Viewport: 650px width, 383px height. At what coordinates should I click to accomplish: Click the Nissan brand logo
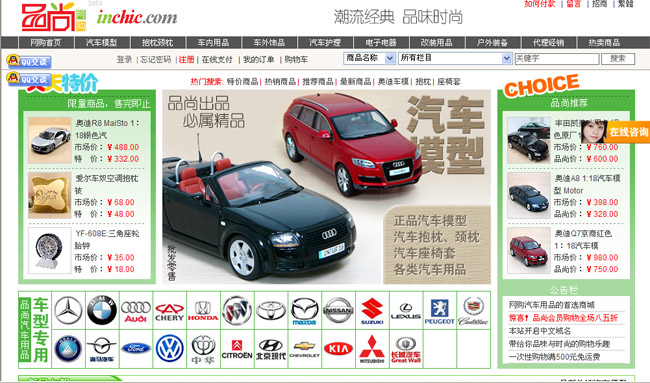tap(338, 310)
